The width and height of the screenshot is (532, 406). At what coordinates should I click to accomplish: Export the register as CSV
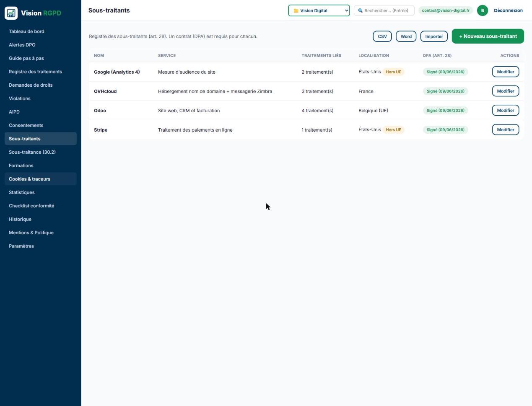[x=382, y=36]
